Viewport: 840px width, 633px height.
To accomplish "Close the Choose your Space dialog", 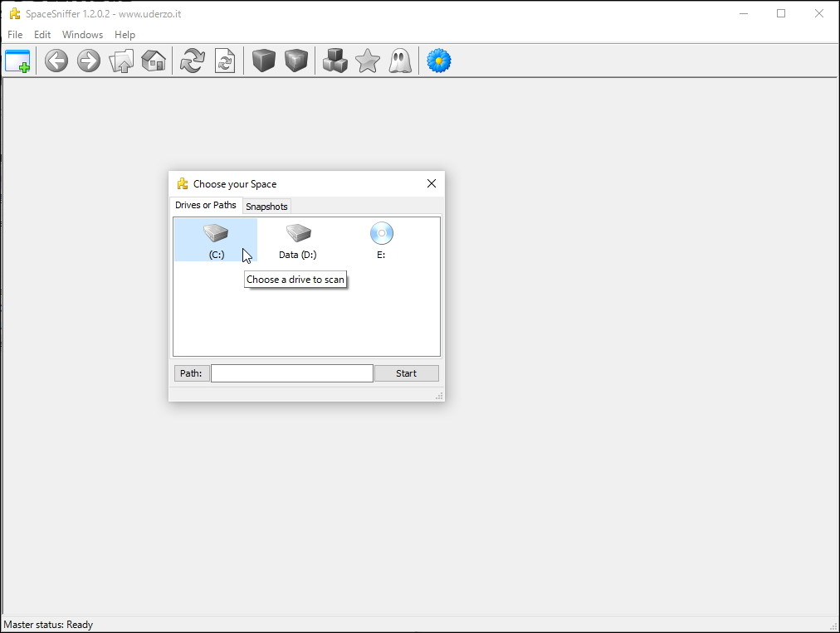I will [432, 183].
